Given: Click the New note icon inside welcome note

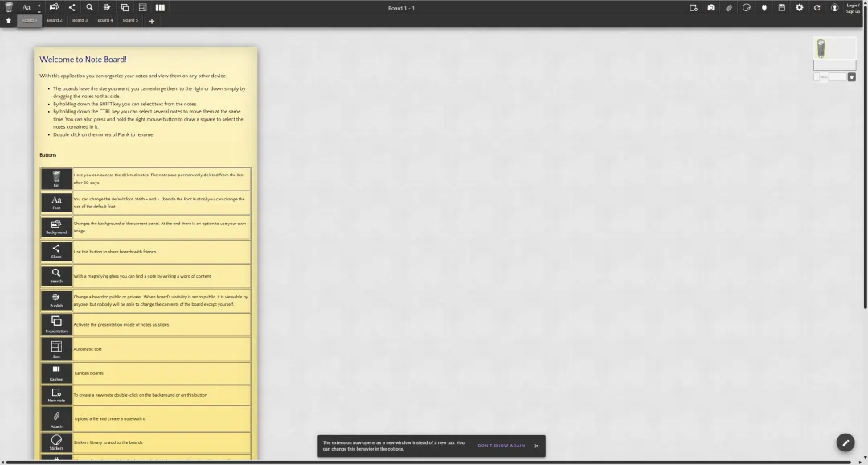Looking at the screenshot, I should [x=56, y=395].
